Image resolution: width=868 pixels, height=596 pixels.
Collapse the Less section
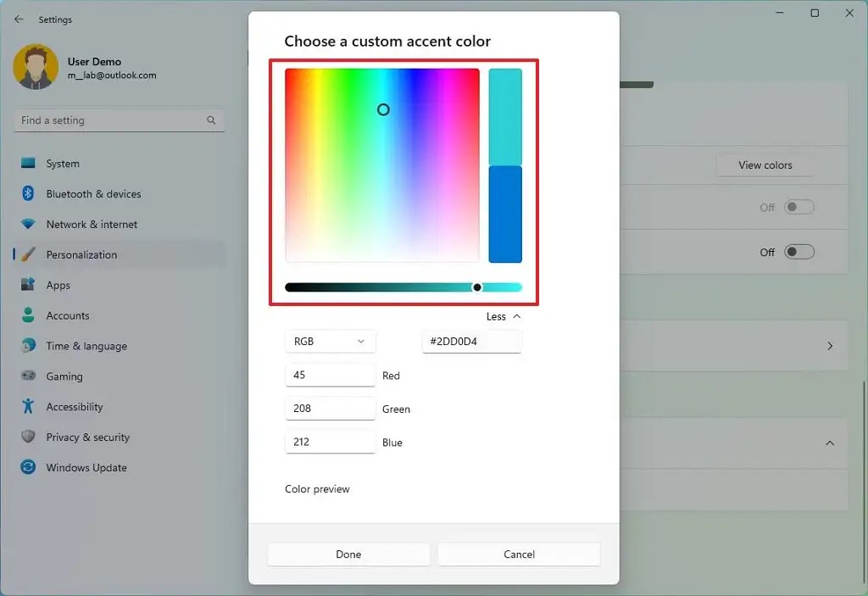pos(503,316)
